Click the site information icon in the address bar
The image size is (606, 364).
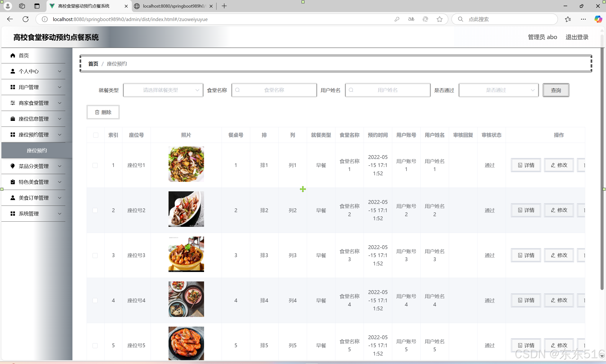click(45, 19)
